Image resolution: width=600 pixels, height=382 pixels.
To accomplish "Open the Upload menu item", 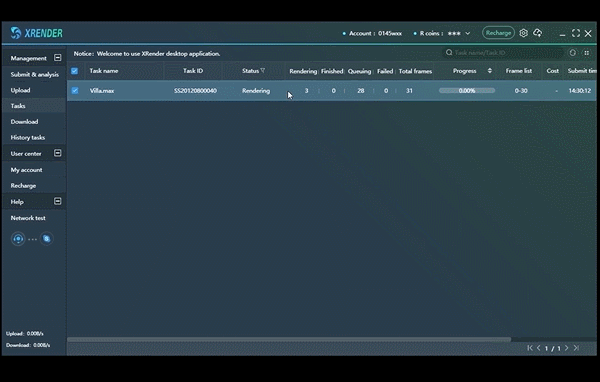I will [20, 90].
